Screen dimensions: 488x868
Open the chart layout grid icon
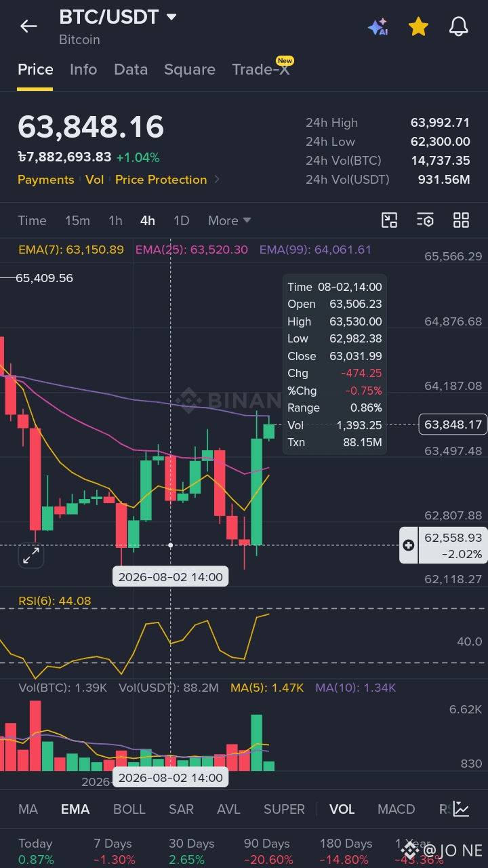click(461, 220)
